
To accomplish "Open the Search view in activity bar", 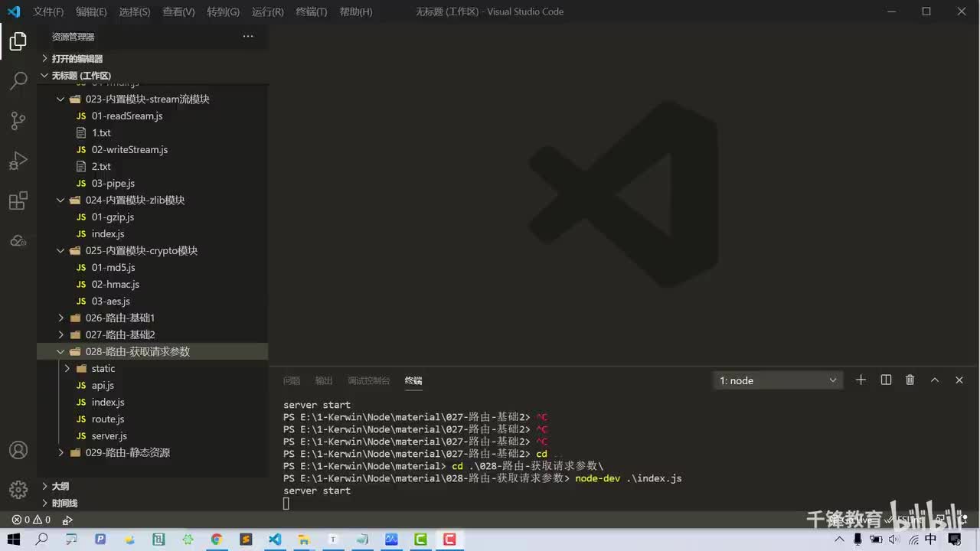I will click(18, 80).
